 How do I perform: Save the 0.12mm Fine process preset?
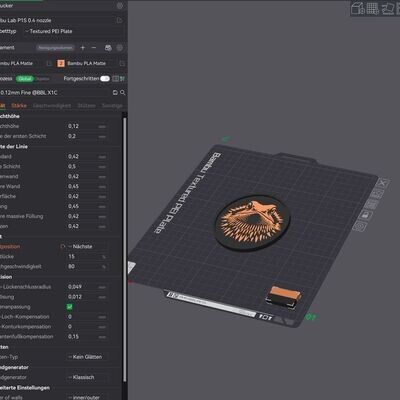coord(115,92)
